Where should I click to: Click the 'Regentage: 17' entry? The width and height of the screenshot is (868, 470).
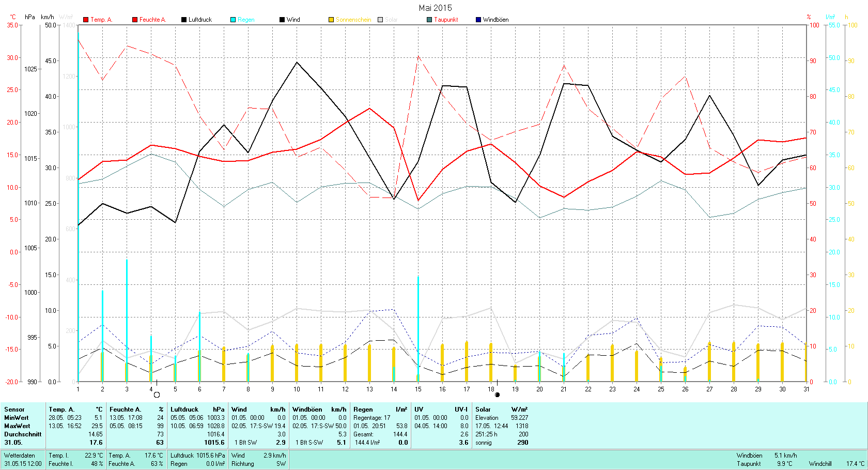[x=372, y=418]
